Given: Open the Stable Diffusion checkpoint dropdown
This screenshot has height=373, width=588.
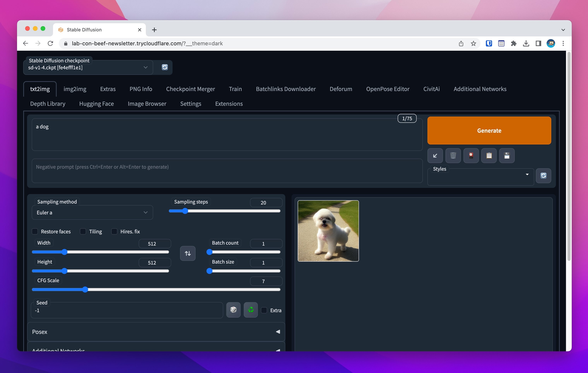Looking at the screenshot, I should tap(88, 67).
